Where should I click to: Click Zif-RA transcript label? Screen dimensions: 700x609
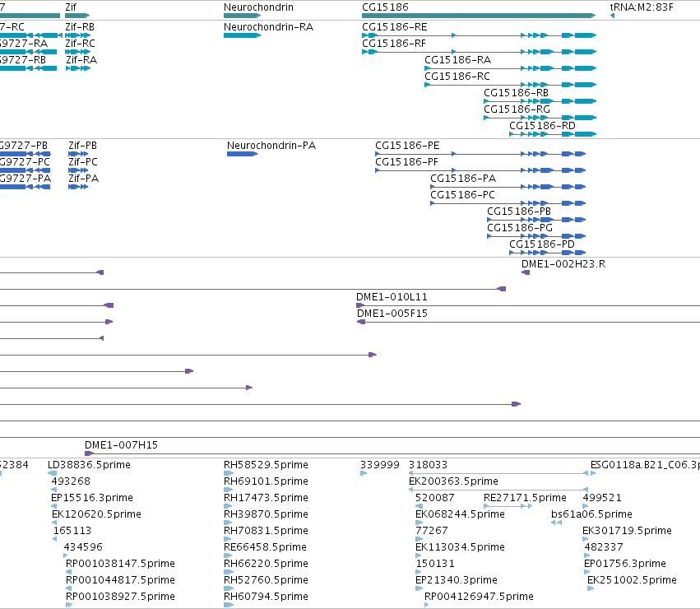tap(81, 60)
